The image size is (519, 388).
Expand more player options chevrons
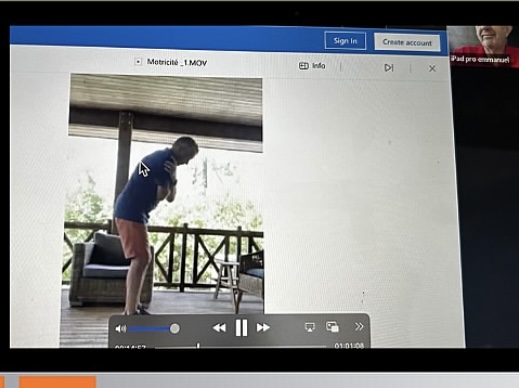pos(359,327)
